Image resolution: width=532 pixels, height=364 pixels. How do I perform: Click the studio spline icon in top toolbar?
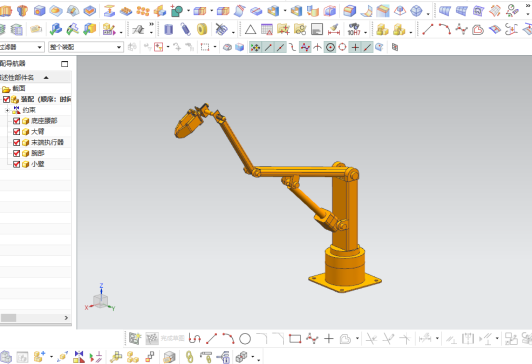pyautogui.click(x=461, y=29)
